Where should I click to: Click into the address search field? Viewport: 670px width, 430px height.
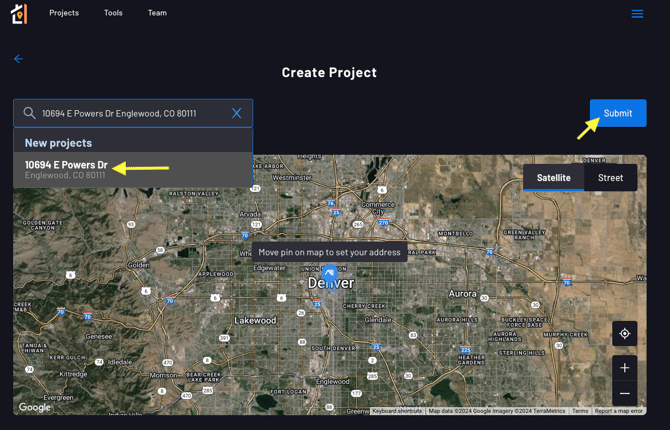click(133, 113)
